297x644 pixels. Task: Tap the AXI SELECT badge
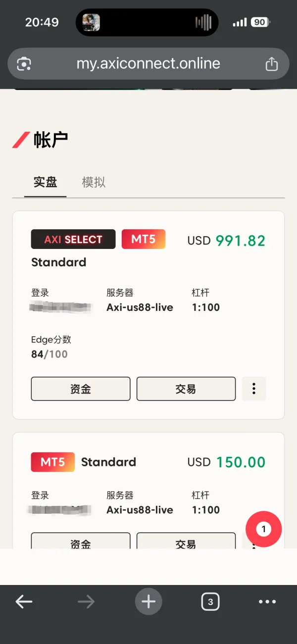(73, 239)
